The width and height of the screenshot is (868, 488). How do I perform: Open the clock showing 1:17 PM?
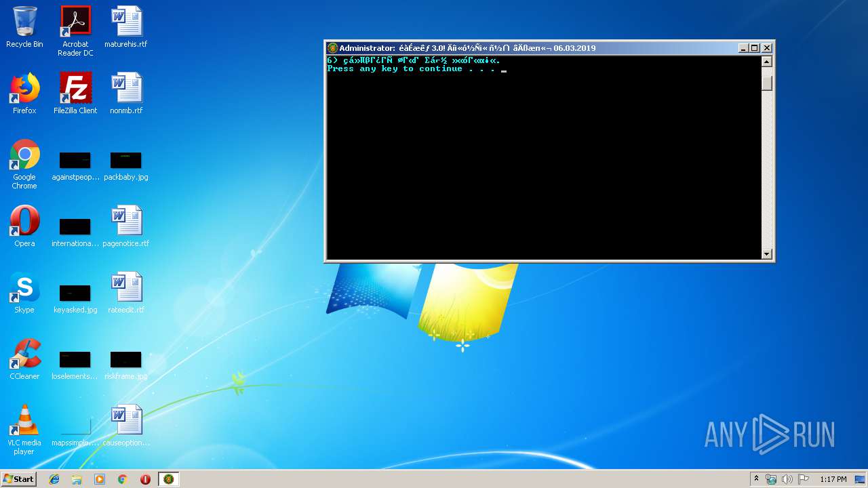pyautogui.click(x=833, y=479)
